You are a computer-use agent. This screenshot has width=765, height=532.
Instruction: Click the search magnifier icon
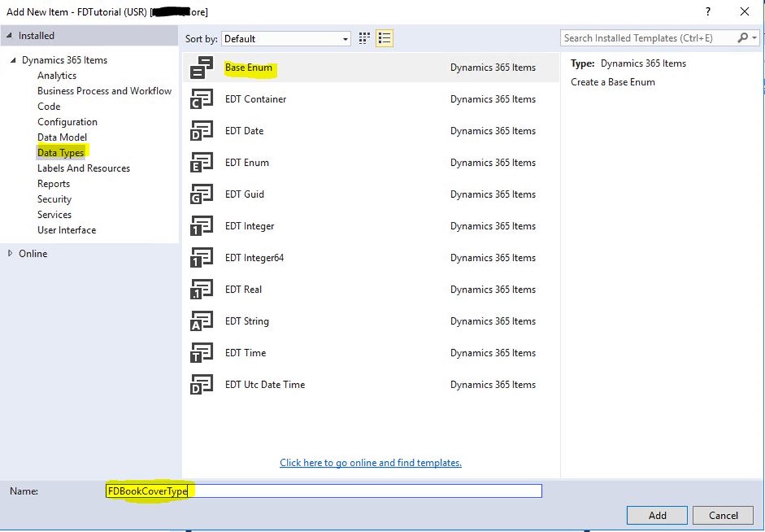tap(743, 38)
